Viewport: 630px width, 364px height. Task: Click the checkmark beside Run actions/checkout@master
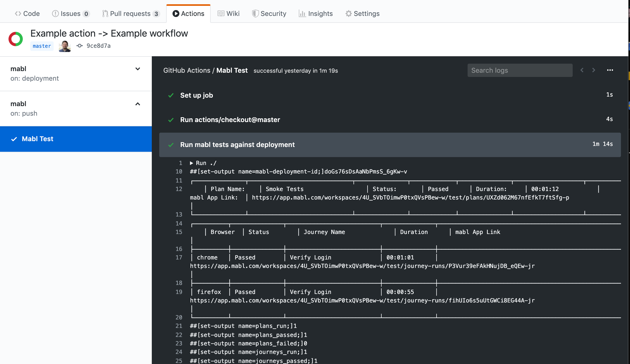(171, 120)
